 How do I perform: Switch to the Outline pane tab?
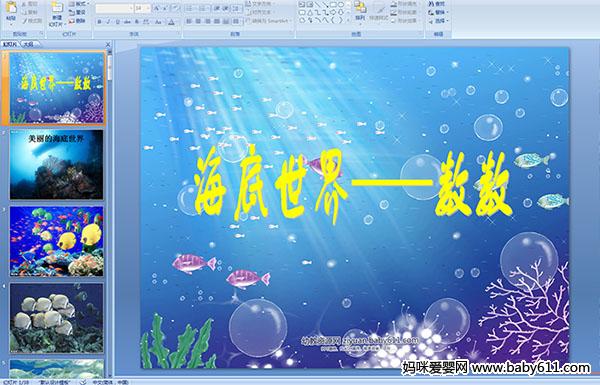(28, 44)
